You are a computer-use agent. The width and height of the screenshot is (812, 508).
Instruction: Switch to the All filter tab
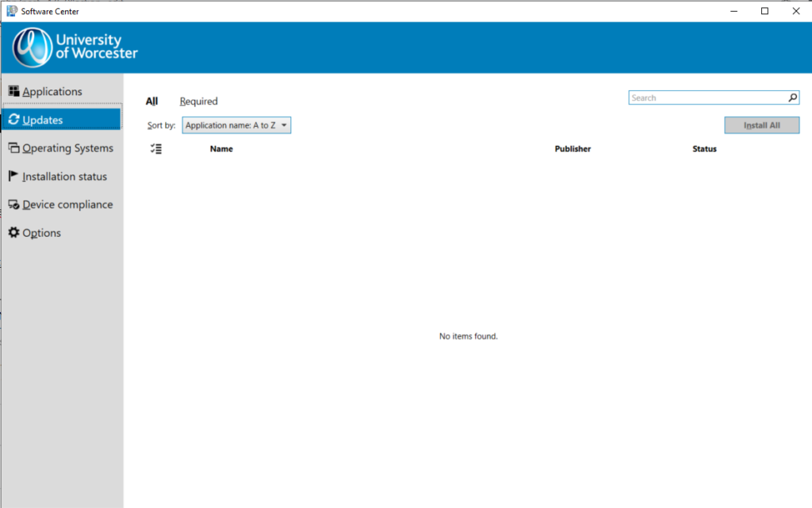[x=151, y=101]
